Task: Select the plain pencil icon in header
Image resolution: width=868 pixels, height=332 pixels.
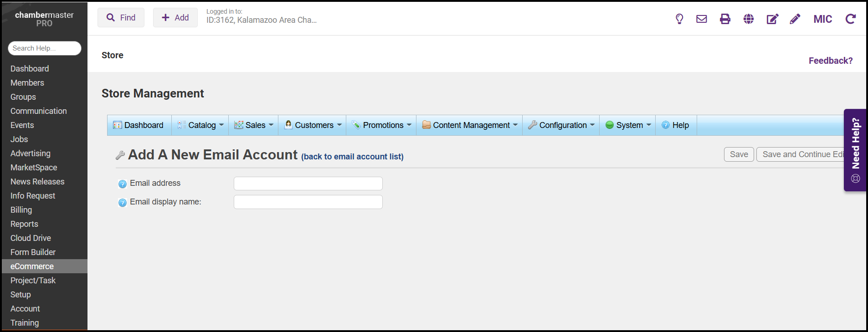Action: 795,19
